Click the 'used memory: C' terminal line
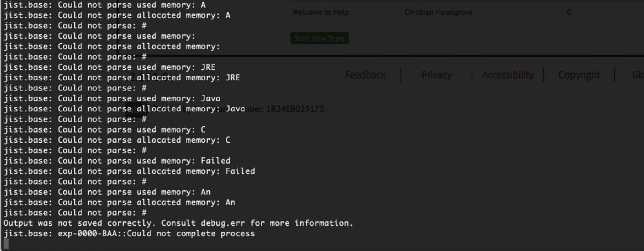644x251 pixels. pyautogui.click(x=104, y=130)
